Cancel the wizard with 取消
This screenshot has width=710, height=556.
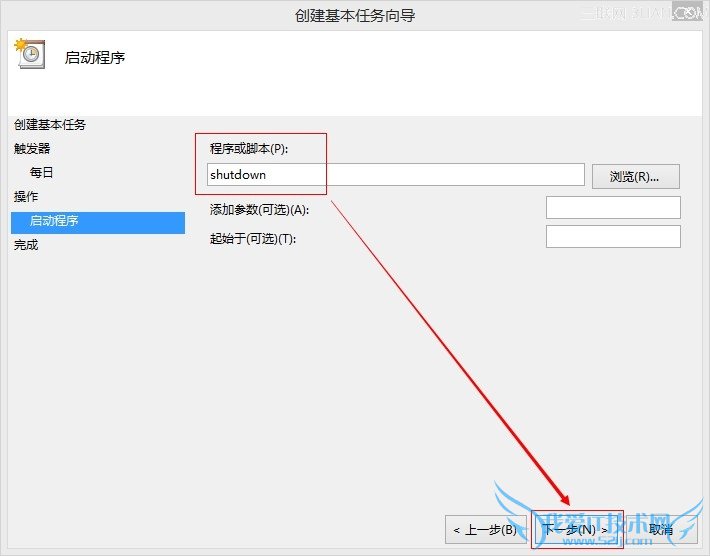pyautogui.click(x=662, y=529)
